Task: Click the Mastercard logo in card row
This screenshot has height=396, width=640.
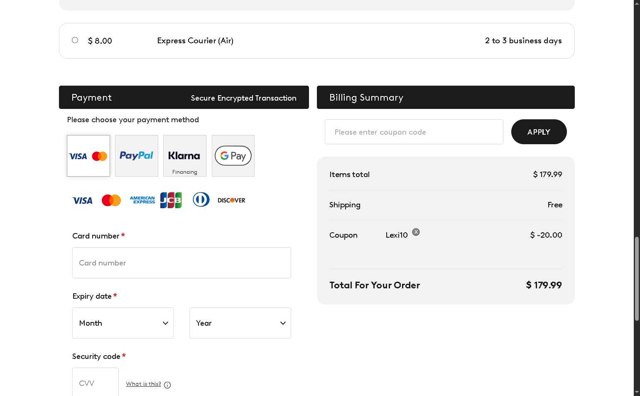Action: click(111, 200)
